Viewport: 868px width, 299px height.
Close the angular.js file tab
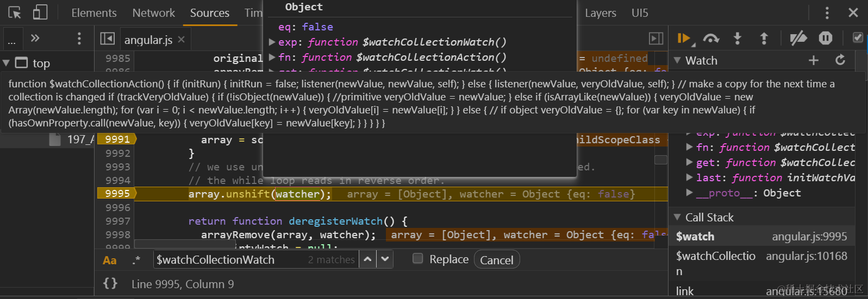pyautogui.click(x=182, y=40)
